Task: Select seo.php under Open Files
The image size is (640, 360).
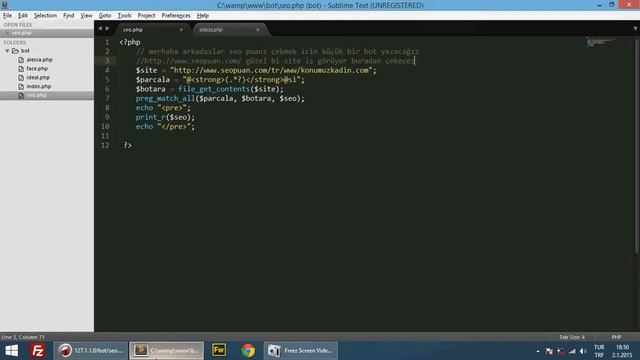Action: [21, 33]
